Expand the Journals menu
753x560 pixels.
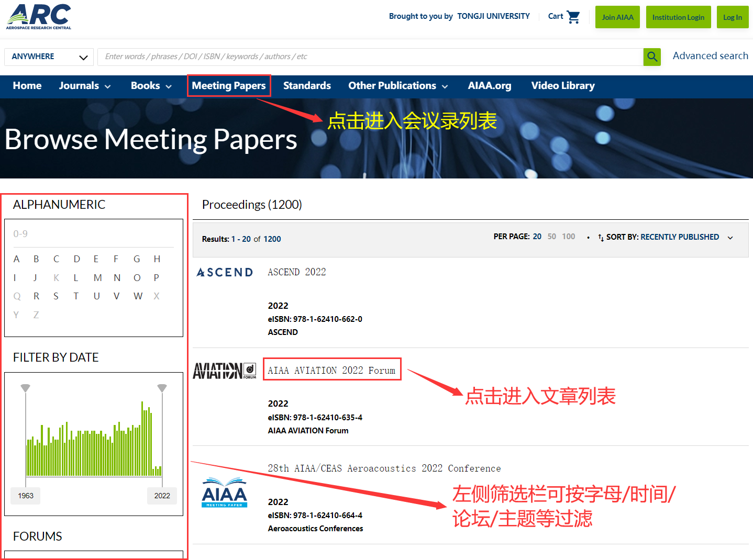click(84, 86)
